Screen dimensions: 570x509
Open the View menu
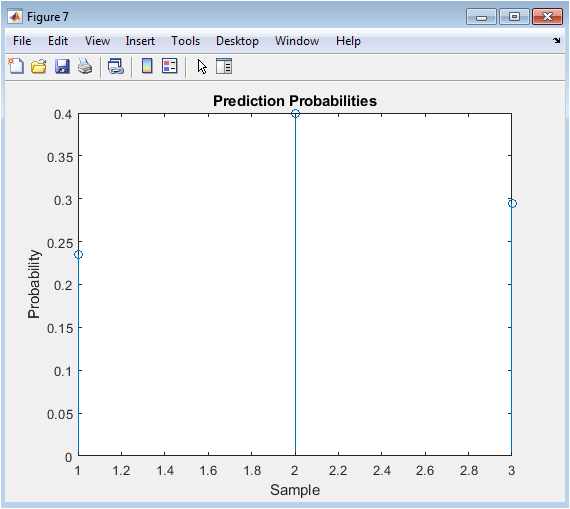pos(97,41)
